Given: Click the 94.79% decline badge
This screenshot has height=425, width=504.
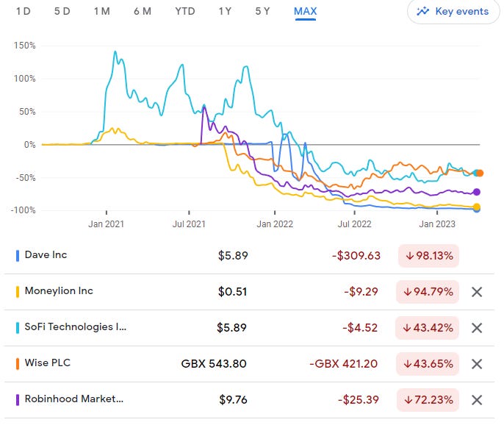Looking at the screenshot, I should tap(428, 292).
